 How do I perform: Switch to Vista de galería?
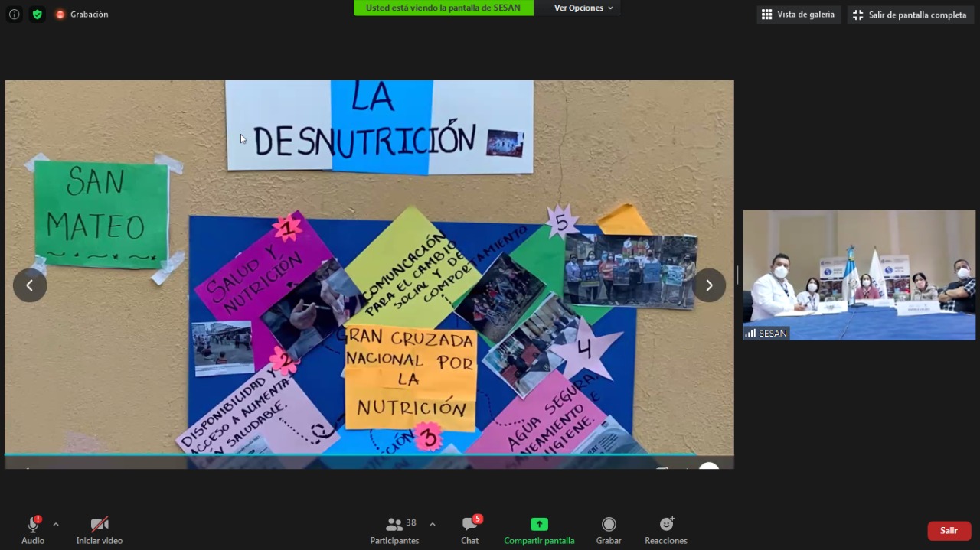click(x=799, y=15)
